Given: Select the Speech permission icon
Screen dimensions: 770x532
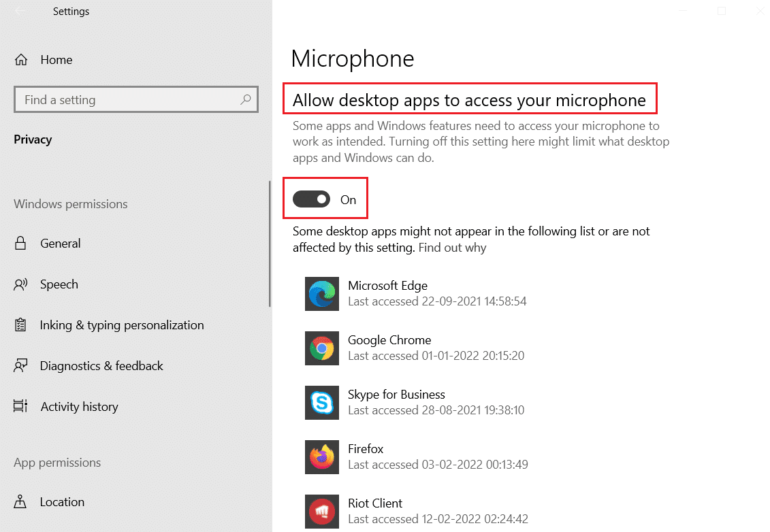Looking at the screenshot, I should click(x=20, y=284).
